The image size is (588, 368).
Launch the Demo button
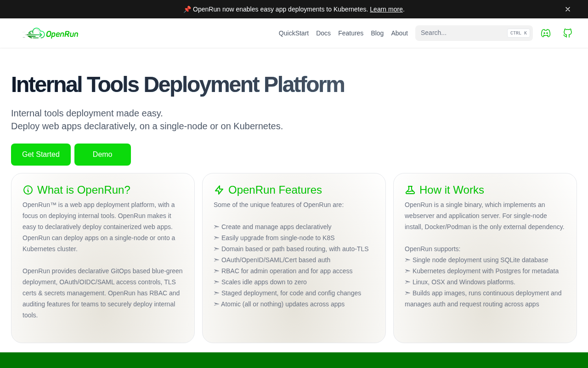pyautogui.click(x=102, y=155)
